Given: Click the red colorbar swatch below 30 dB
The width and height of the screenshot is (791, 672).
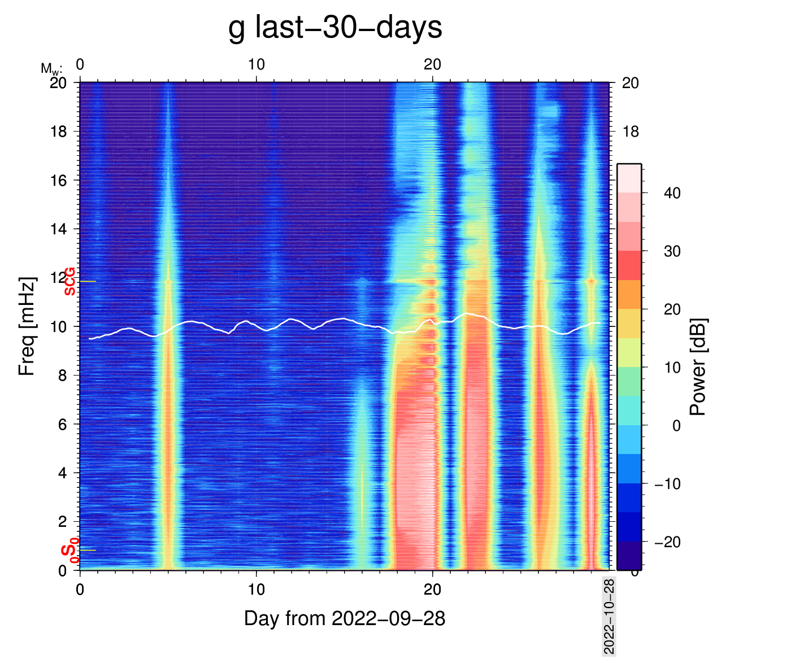Looking at the screenshot, I should click(629, 265).
